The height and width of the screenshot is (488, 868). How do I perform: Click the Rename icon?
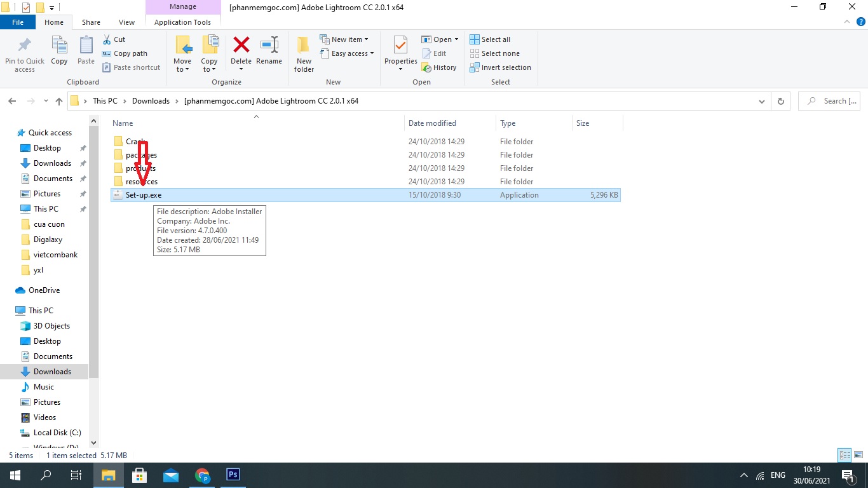(x=269, y=46)
